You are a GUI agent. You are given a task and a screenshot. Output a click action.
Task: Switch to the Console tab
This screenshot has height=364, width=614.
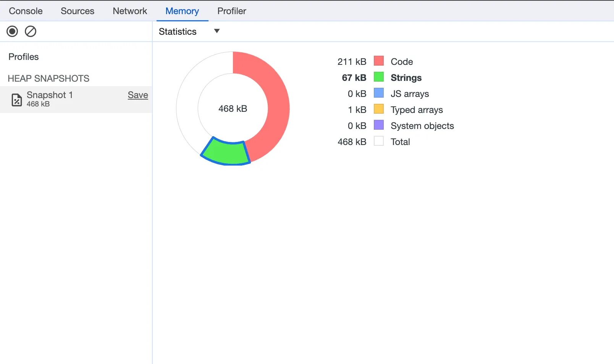pyautogui.click(x=26, y=11)
